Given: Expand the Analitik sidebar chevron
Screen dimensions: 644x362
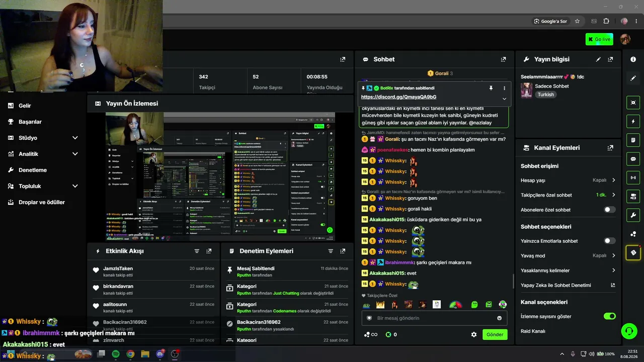Looking at the screenshot, I should [x=75, y=154].
